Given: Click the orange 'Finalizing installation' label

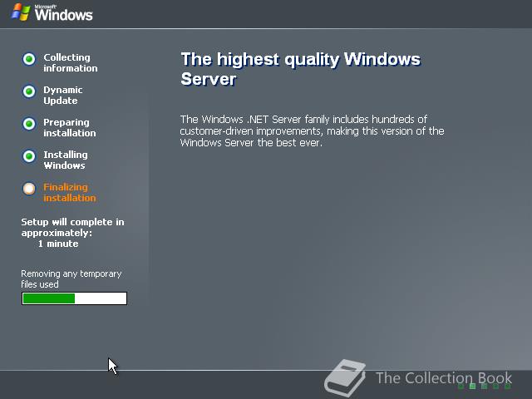Looking at the screenshot, I should [70, 192].
